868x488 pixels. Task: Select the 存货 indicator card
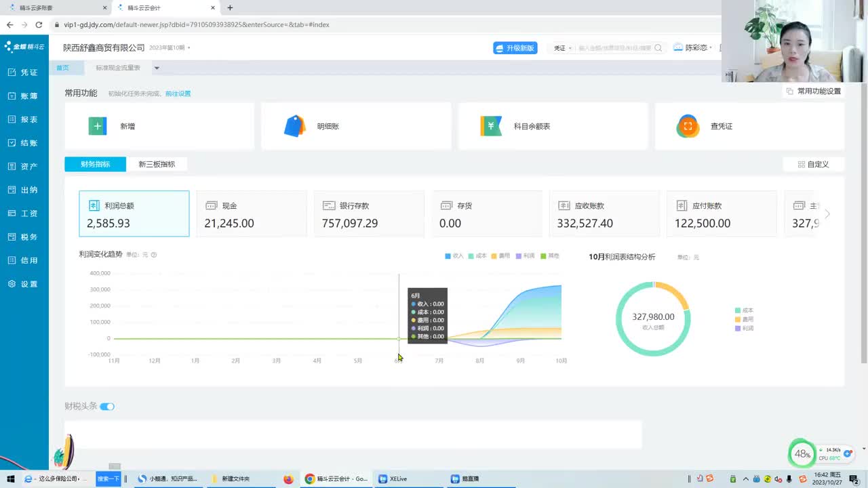pyautogui.click(x=487, y=213)
